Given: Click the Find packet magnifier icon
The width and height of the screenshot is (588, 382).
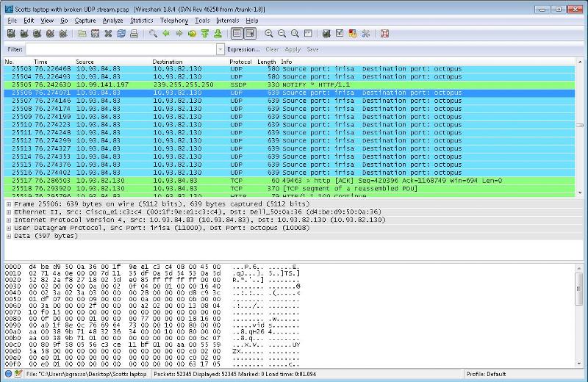Looking at the screenshot, I should [x=153, y=34].
